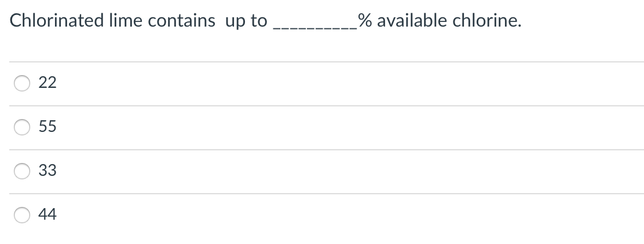Click the words available chlorine

[x=449, y=20]
